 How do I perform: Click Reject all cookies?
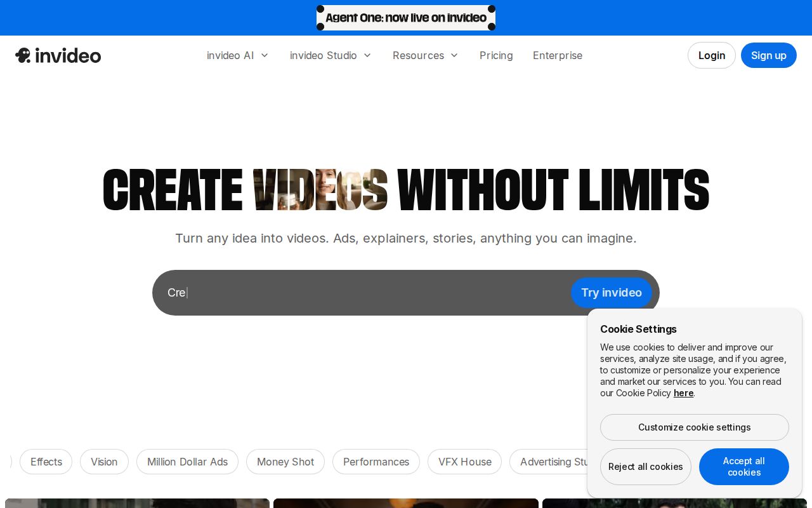point(646,467)
